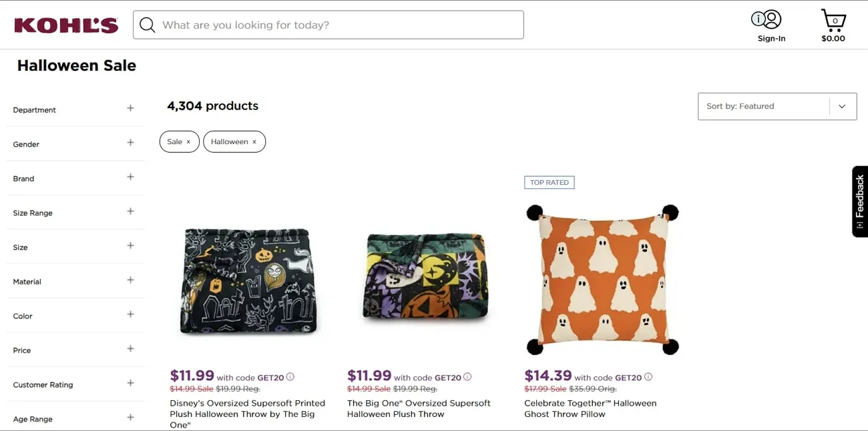Screen dimensions: 868x431
Task: Expand the Customer Rating filter
Action: point(130,384)
